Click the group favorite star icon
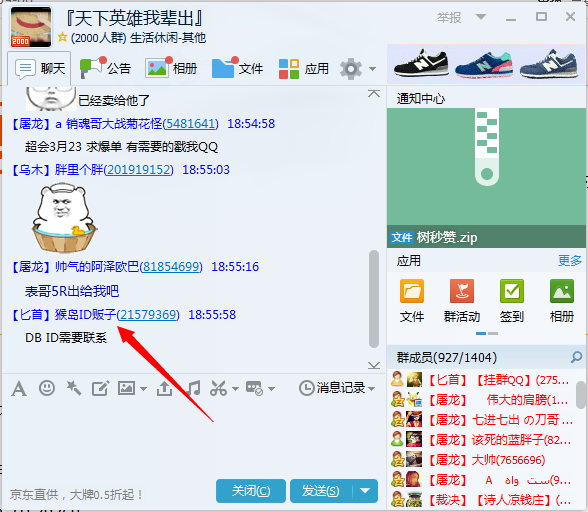Viewport: 588px width, 512px height. [62, 37]
